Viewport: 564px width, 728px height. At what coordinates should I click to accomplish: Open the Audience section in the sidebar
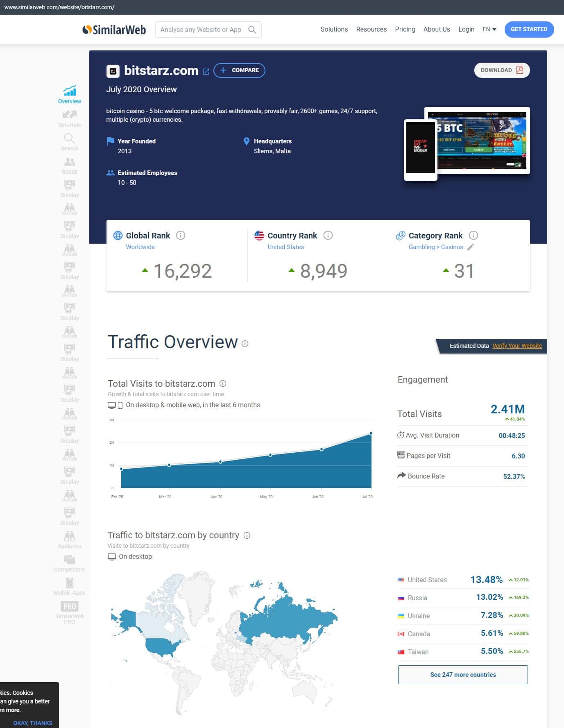click(x=70, y=540)
